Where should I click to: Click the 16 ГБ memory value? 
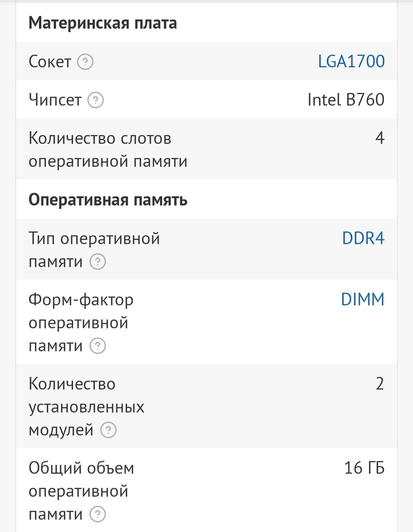click(x=364, y=468)
